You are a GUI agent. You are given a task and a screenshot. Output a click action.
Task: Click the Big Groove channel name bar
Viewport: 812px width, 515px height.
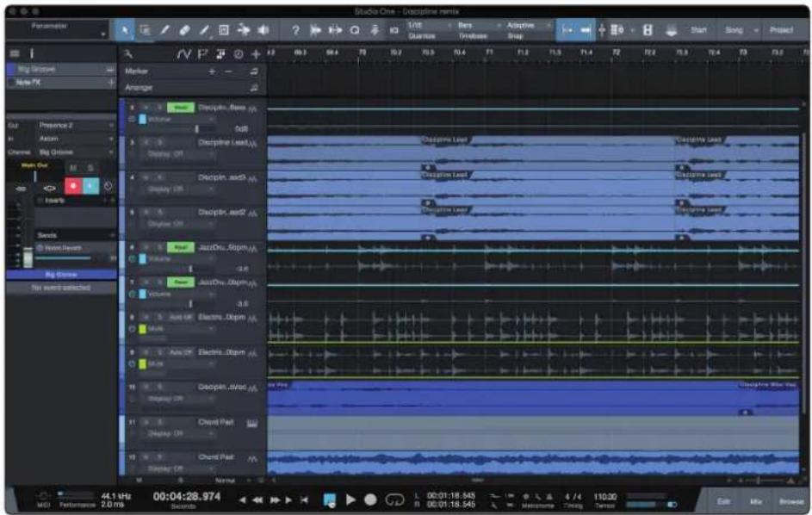pos(61,275)
